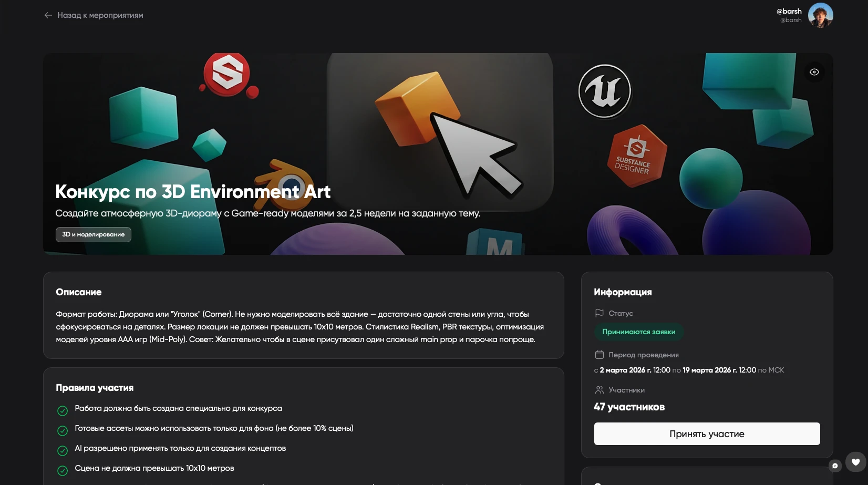This screenshot has width=868, height=485.
Task: Click the calendar icon beside "Период проведения"
Action: coord(599,355)
